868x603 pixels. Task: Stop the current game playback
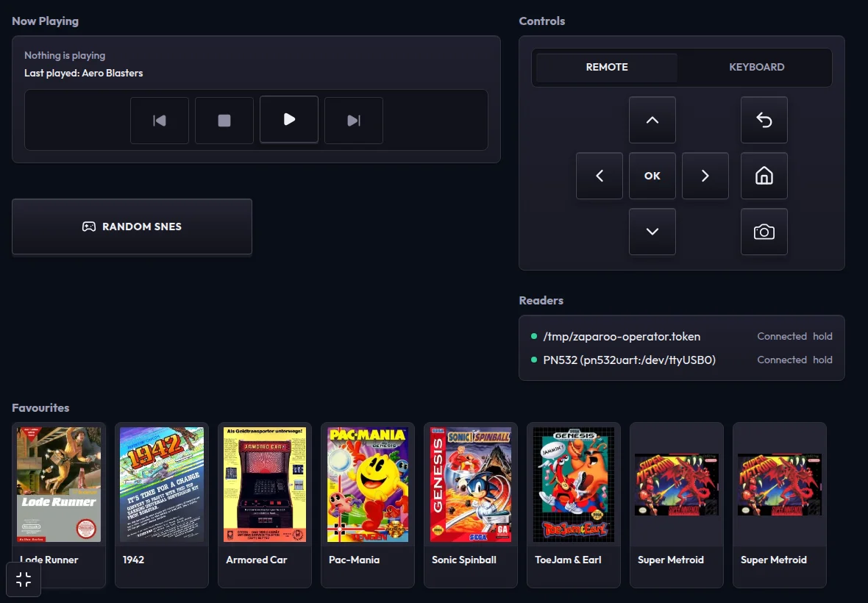pos(224,121)
